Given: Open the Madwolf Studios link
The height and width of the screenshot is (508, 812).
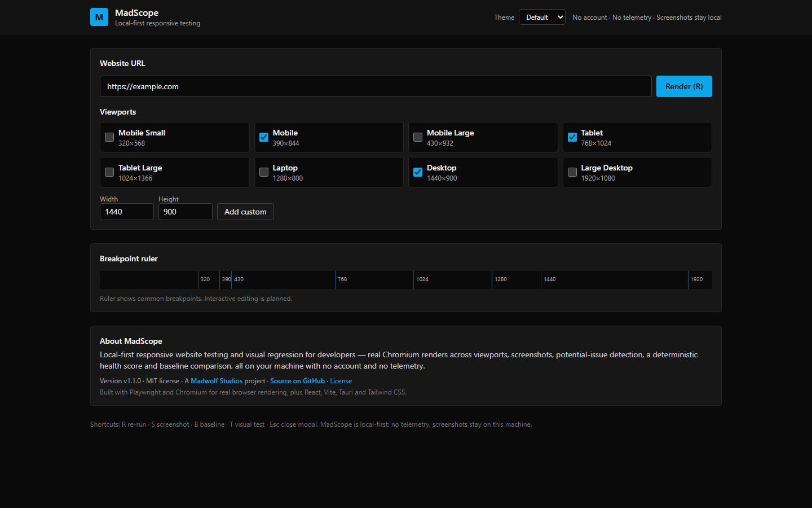Looking at the screenshot, I should coord(217,381).
